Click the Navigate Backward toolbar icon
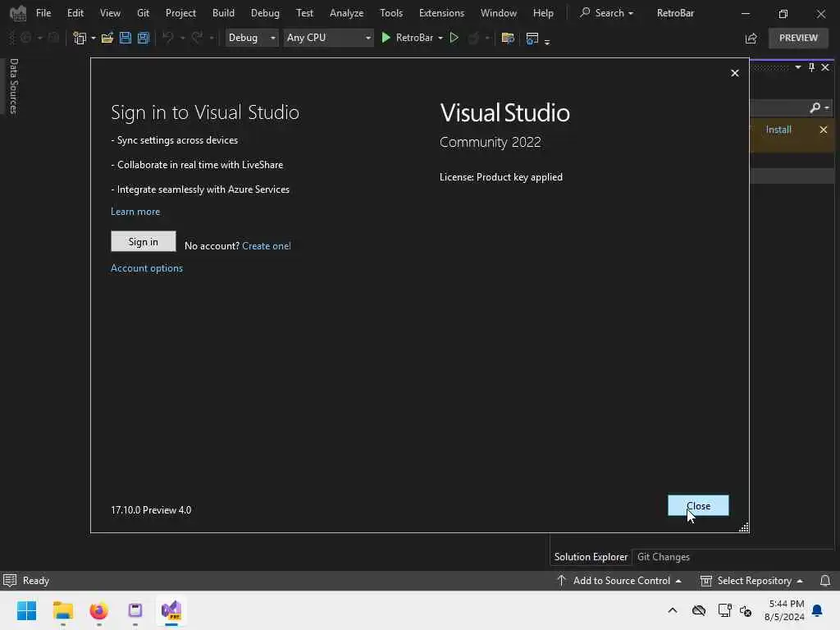The height and width of the screenshot is (630, 840). point(25,38)
